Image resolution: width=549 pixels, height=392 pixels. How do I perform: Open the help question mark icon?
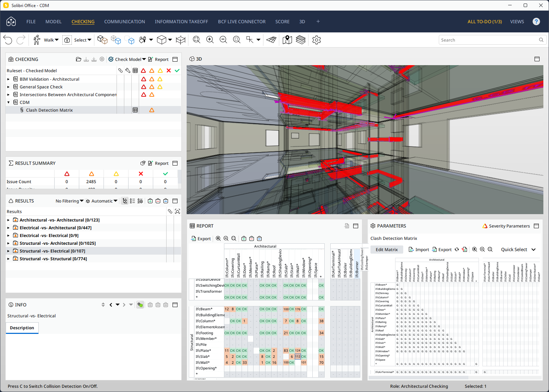tap(536, 21)
